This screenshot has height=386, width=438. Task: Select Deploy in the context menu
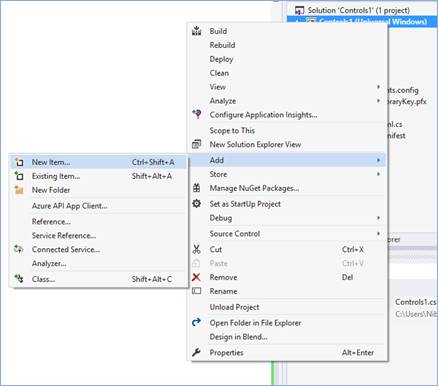pos(221,59)
